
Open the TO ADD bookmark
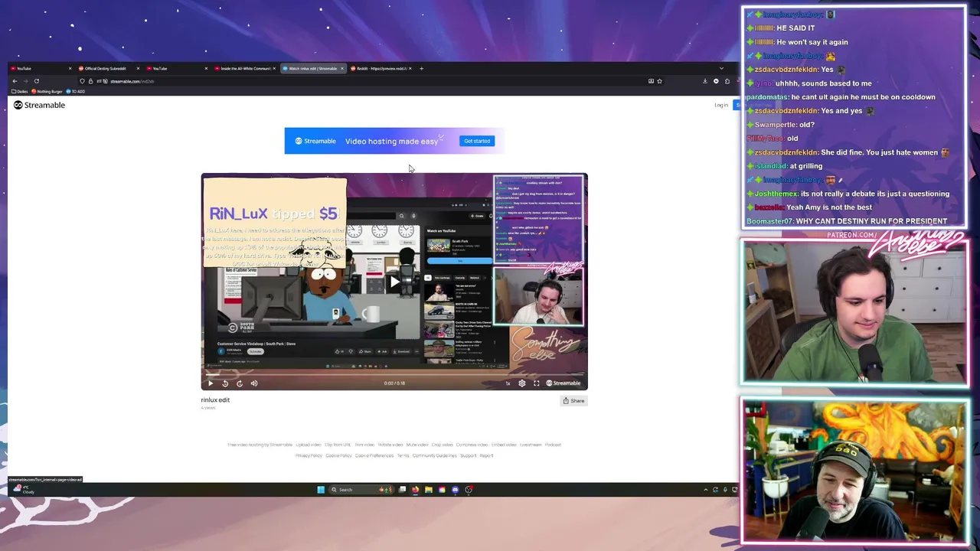click(x=76, y=92)
